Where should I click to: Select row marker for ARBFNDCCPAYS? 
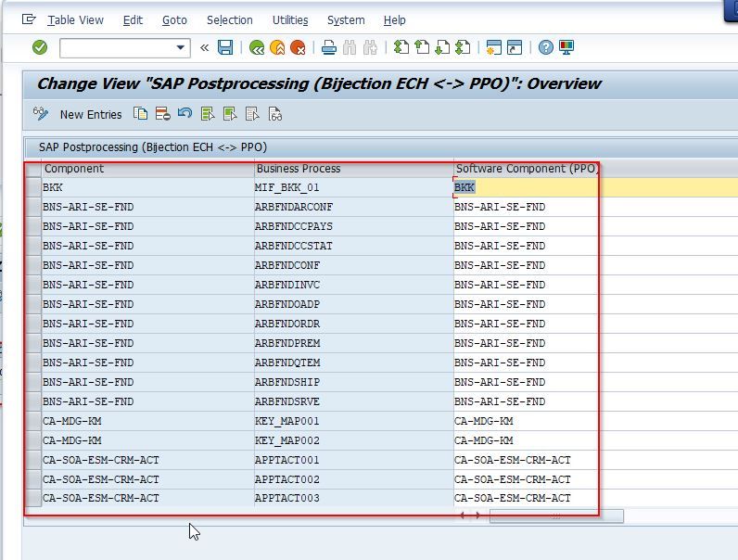(x=33, y=226)
